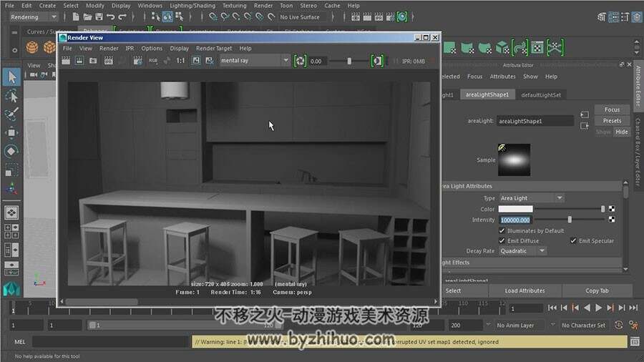Open Render View clapper icon in main toolbar

coord(356,17)
